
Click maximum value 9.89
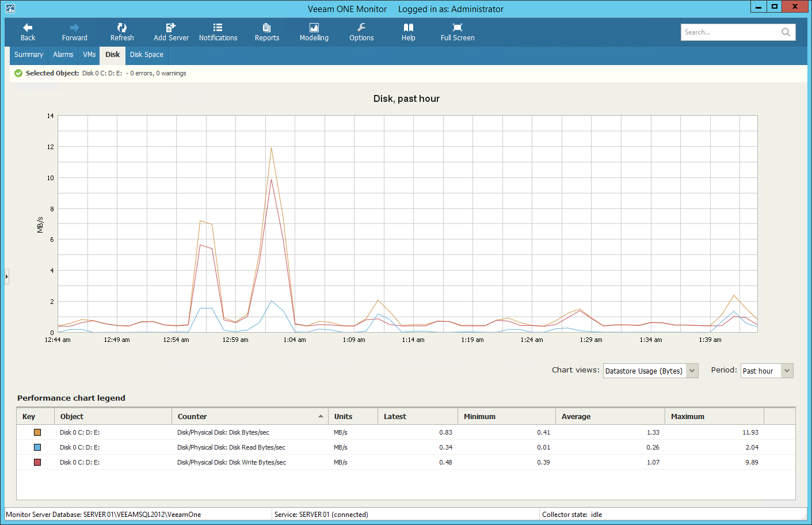point(752,462)
